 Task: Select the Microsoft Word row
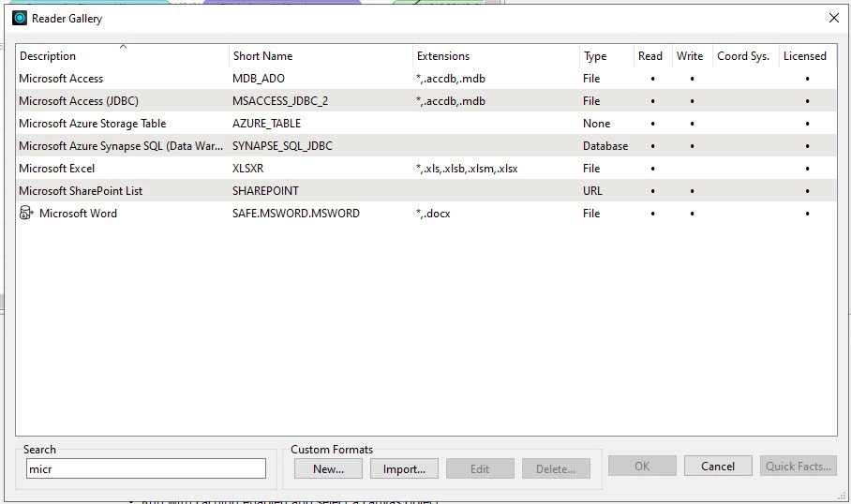(426, 214)
